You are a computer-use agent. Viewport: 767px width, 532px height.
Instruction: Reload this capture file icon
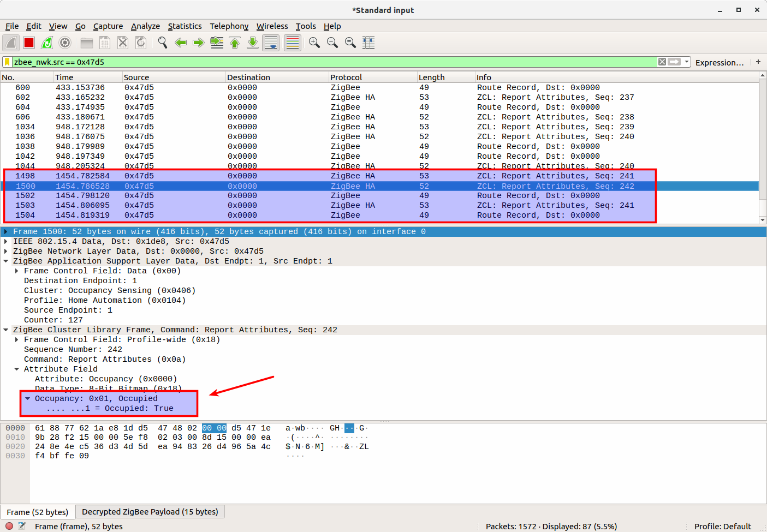coord(141,43)
